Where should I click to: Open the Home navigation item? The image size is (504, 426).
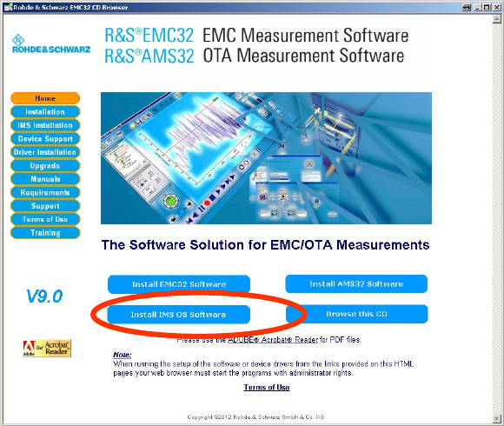[45, 98]
